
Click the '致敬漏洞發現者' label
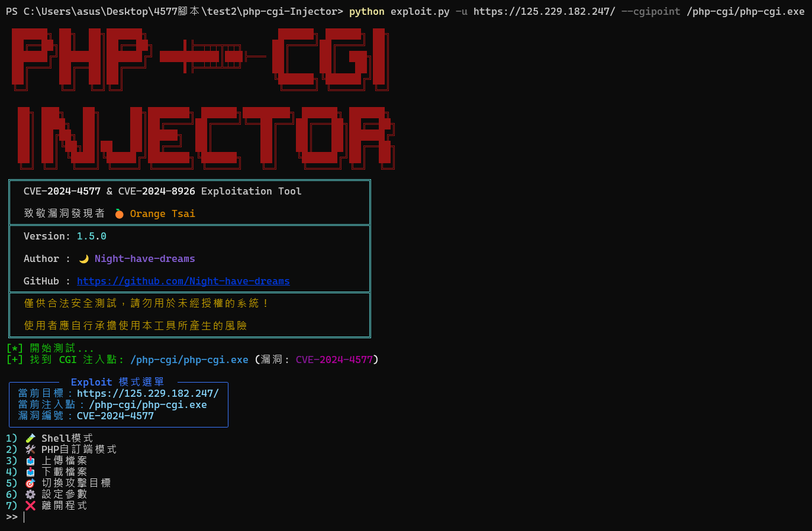(64, 213)
